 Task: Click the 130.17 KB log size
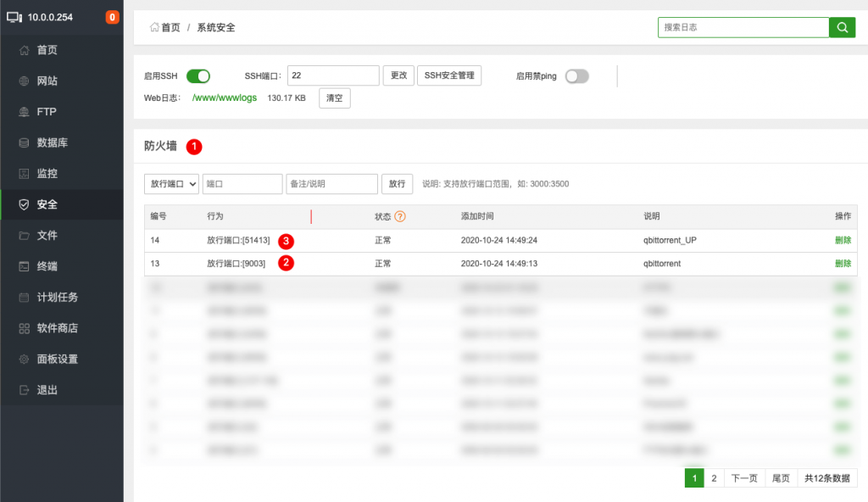(x=287, y=98)
